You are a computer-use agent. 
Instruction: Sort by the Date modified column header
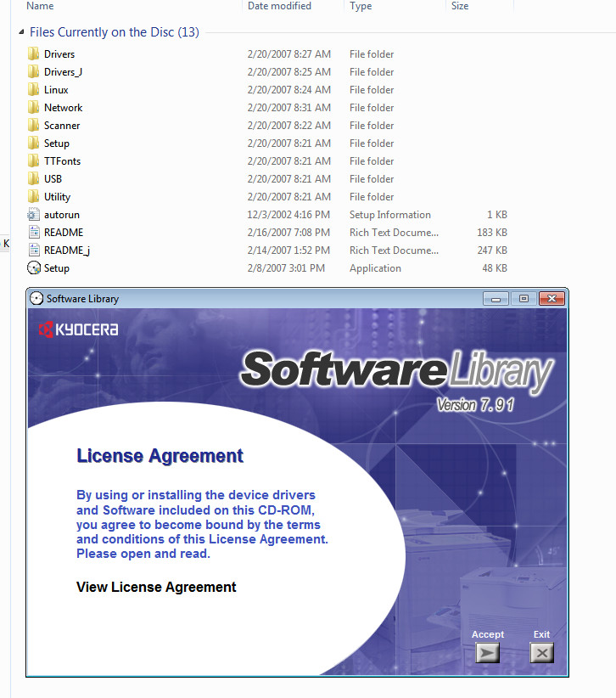(x=279, y=6)
